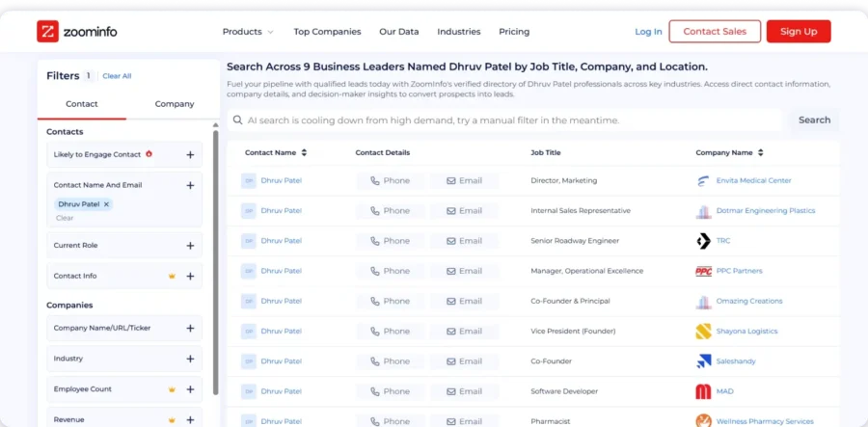This screenshot has width=868, height=427.
Task: Switch to the Company filters tab
Action: coord(175,104)
